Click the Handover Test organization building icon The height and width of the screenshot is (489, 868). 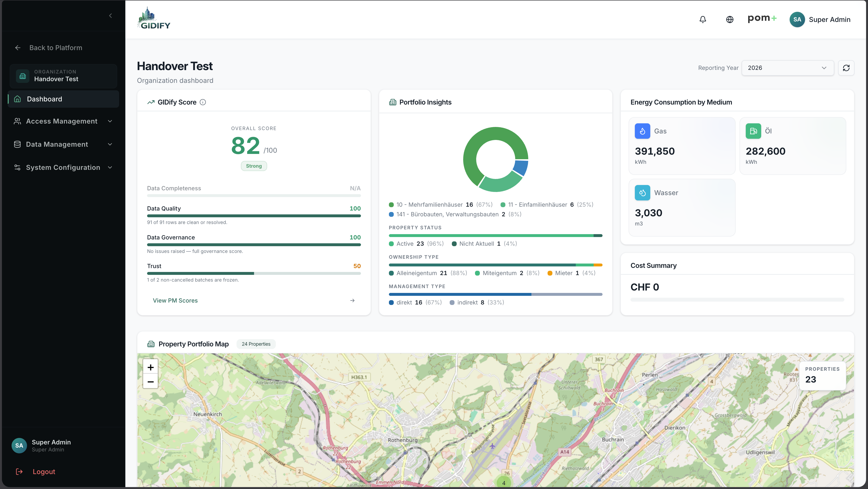point(23,76)
